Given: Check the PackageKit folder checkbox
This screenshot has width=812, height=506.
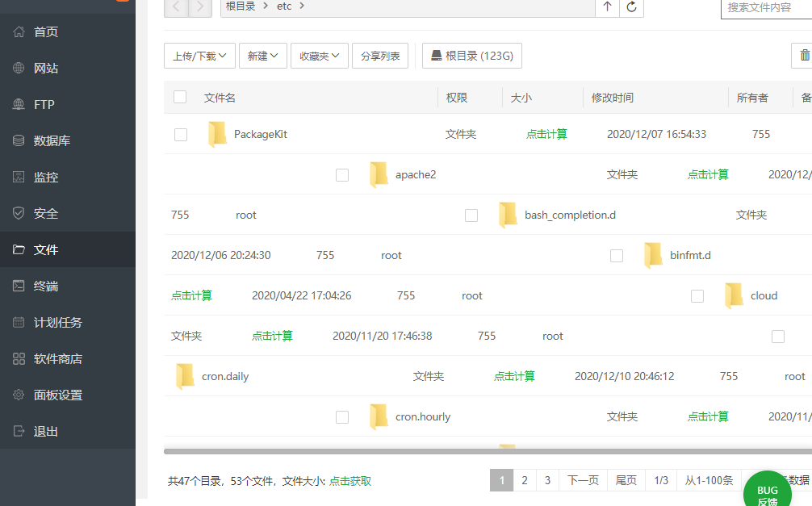Looking at the screenshot, I should (x=181, y=135).
